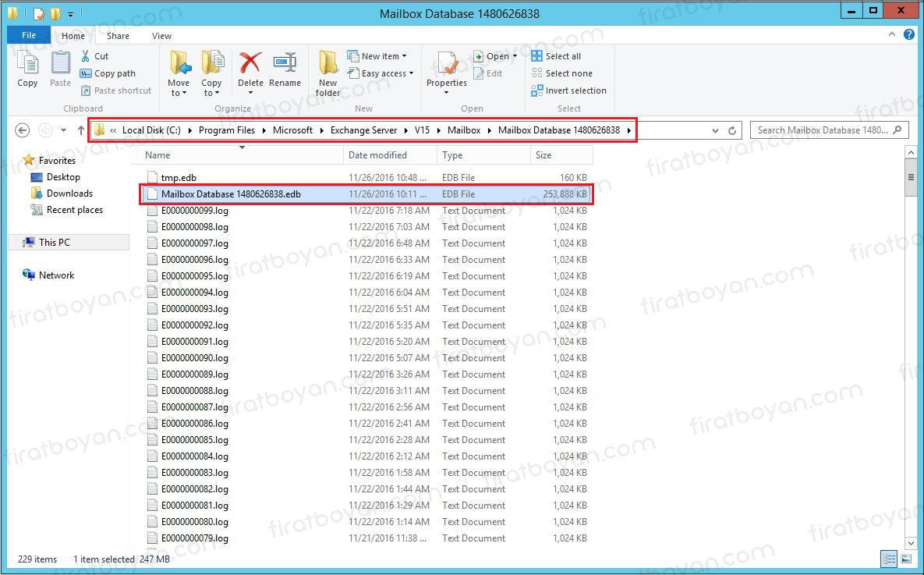
Task: Open Network in navigation pane
Action: coord(48,275)
